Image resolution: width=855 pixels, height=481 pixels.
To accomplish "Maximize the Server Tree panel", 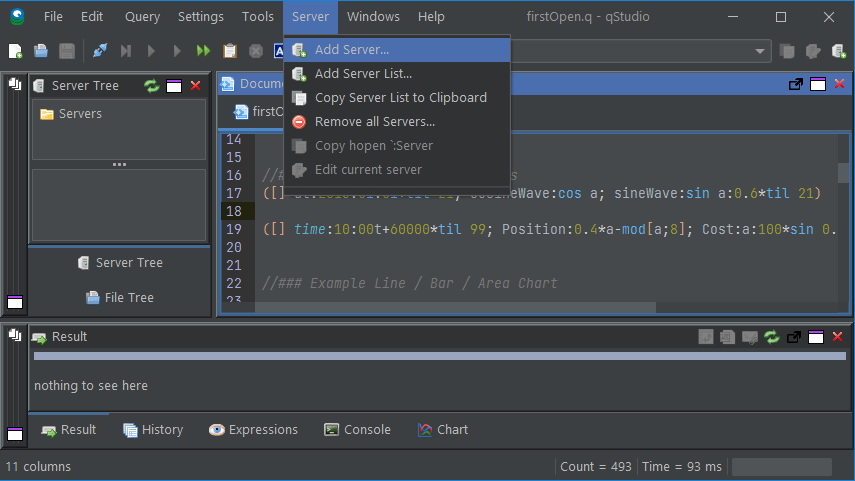I will [x=174, y=86].
